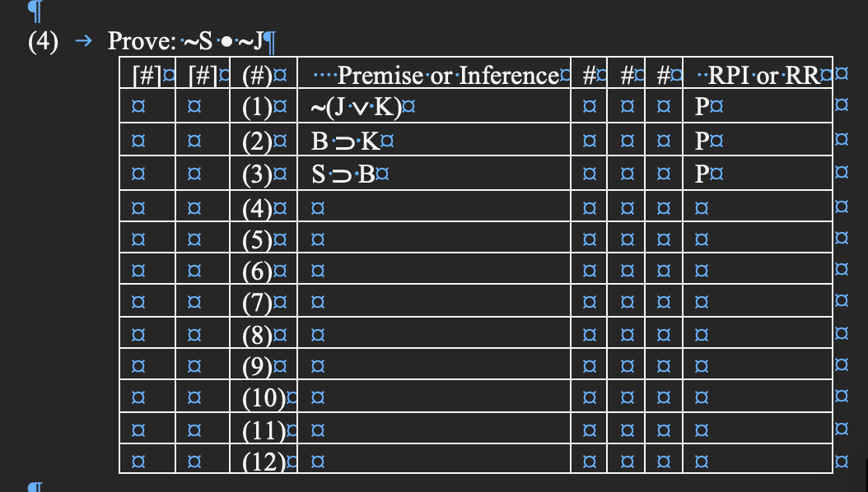
Task: Click the empty inference cell in row (5)
Action: (434, 238)
